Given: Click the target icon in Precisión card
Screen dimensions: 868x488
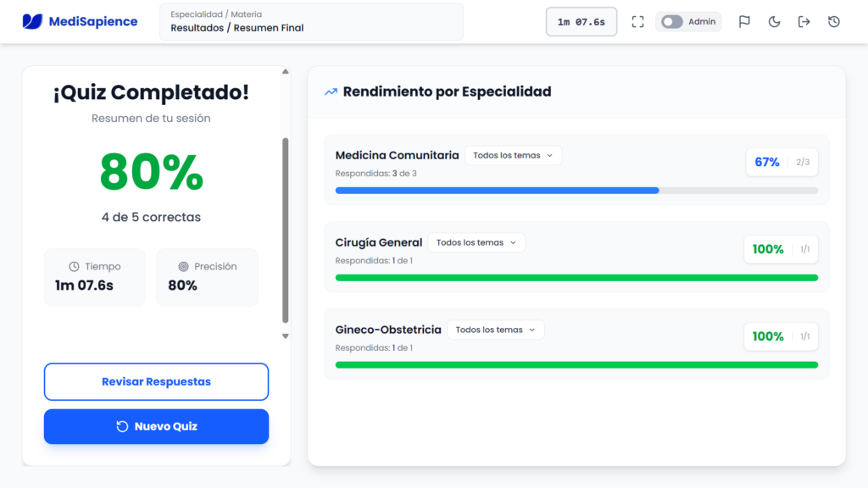Looking at the screenshot, I should [x=183, y=267].
